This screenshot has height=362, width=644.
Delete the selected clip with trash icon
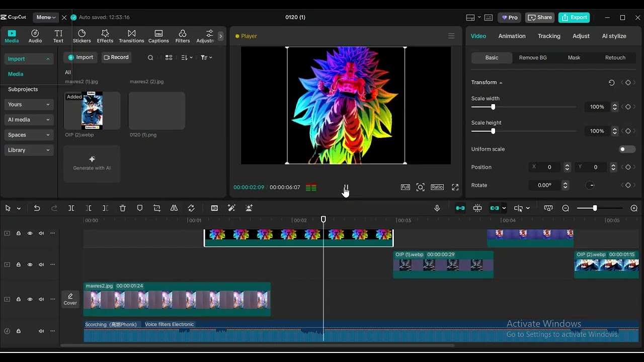(123, 208)
